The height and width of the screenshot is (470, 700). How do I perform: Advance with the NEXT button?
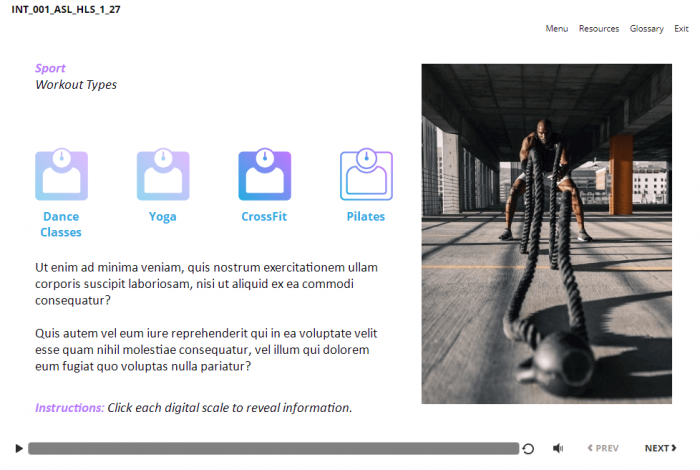pos(660,449)
